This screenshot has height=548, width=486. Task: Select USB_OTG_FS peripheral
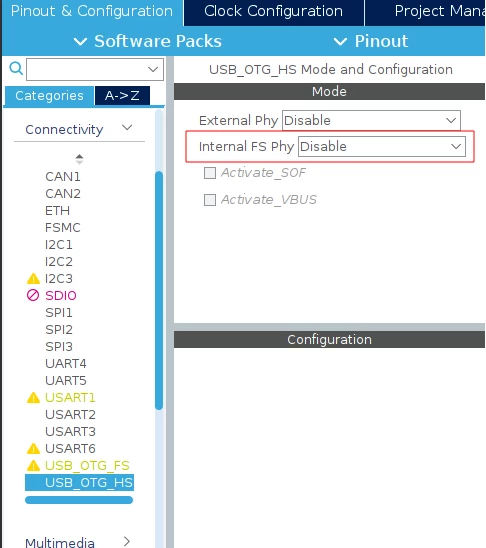pyautogui.click(x=87, y=466)
